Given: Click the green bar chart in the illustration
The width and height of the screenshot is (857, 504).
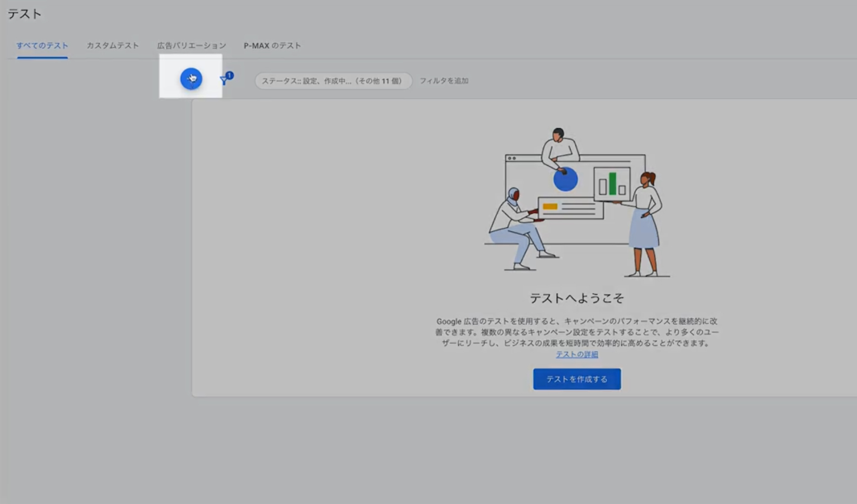Looking at the screenshot, I should [612, 184].
